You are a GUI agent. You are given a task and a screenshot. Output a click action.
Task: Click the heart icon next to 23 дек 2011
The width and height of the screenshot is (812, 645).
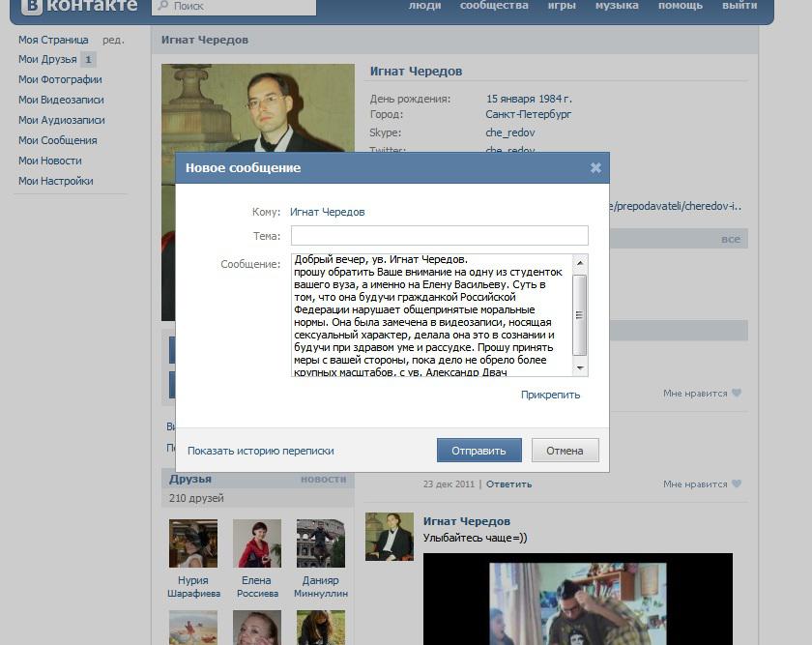(737, 484)
